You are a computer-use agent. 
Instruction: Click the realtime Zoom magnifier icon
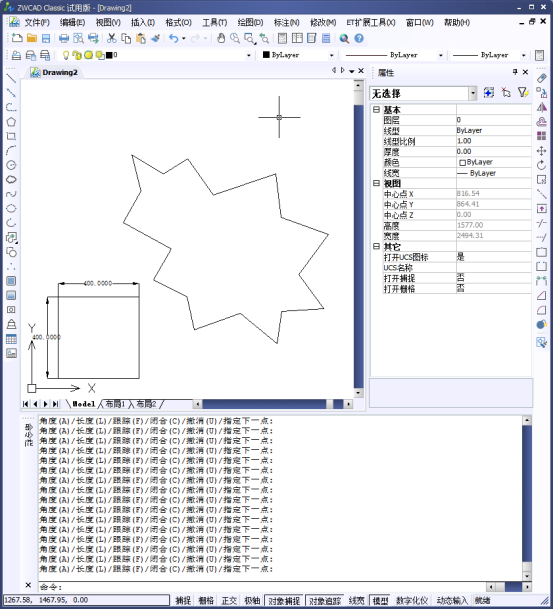click(235, 38)
